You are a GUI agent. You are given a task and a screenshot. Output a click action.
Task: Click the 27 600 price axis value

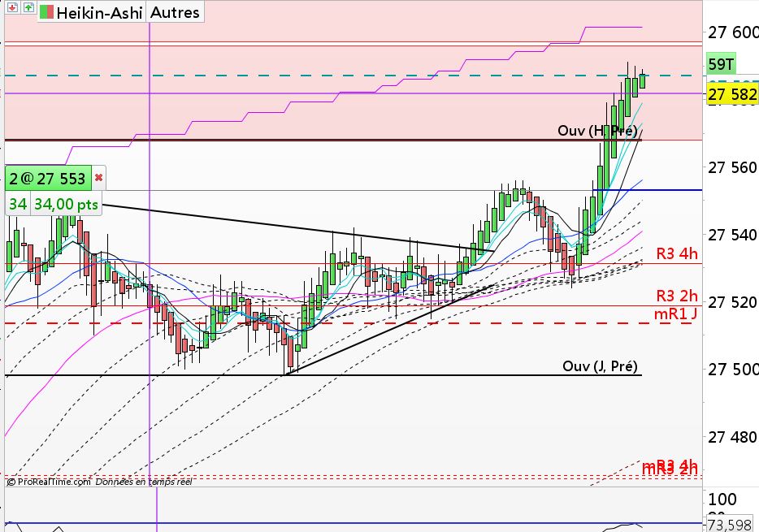[x=733, y=32]
